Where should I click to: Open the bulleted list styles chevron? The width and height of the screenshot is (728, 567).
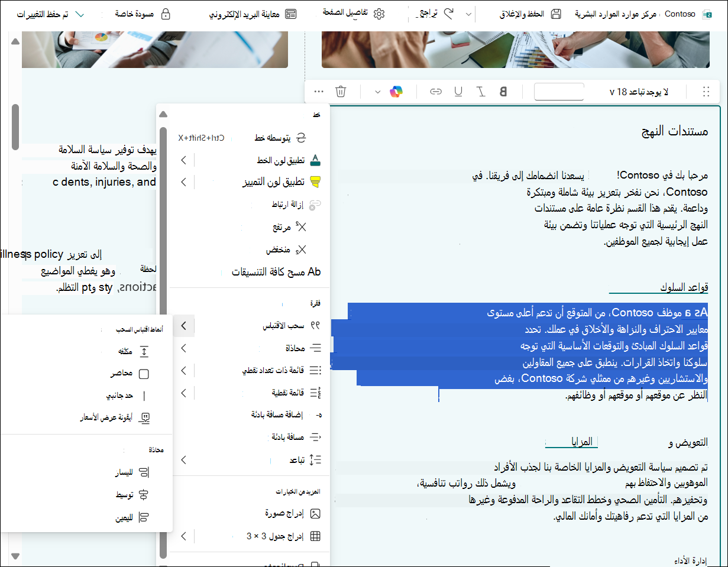point(183,371)
